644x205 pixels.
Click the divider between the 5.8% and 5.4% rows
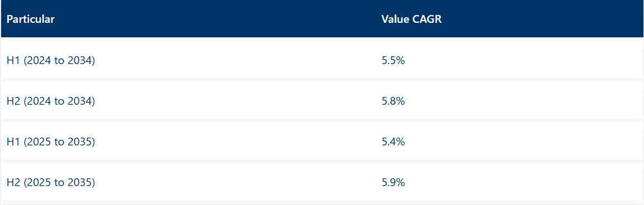coord(322,120)
